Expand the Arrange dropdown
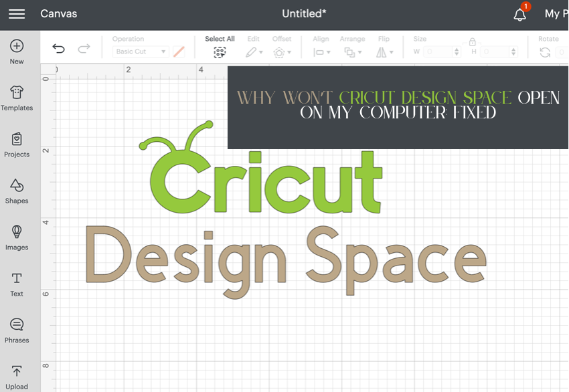 (x=353, y=52)
